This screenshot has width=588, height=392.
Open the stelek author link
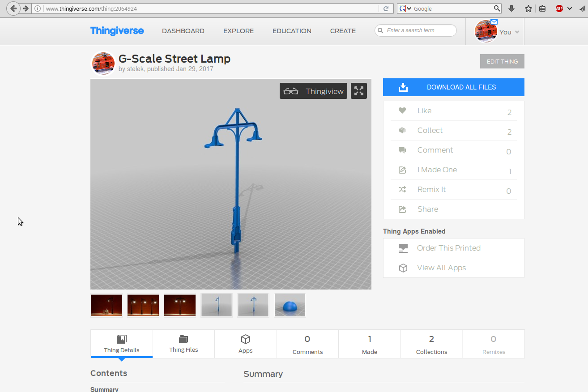tap(136, 69)
